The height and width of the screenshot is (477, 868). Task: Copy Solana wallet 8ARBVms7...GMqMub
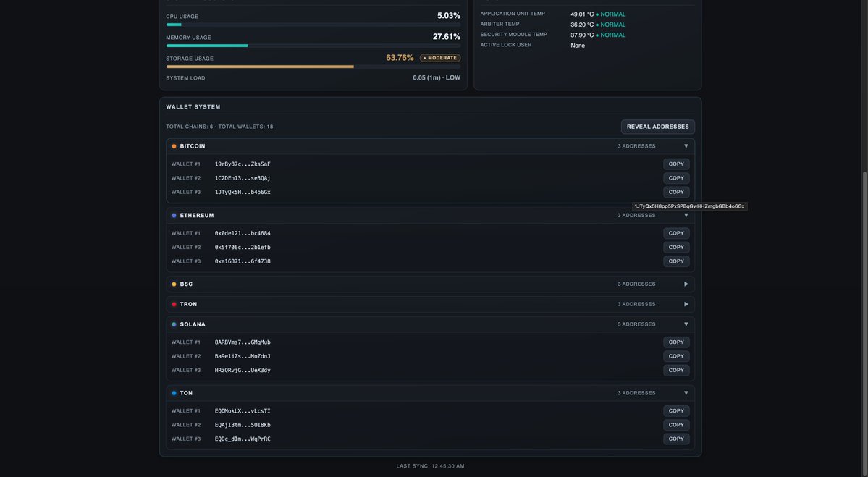[x=676, y=342]
